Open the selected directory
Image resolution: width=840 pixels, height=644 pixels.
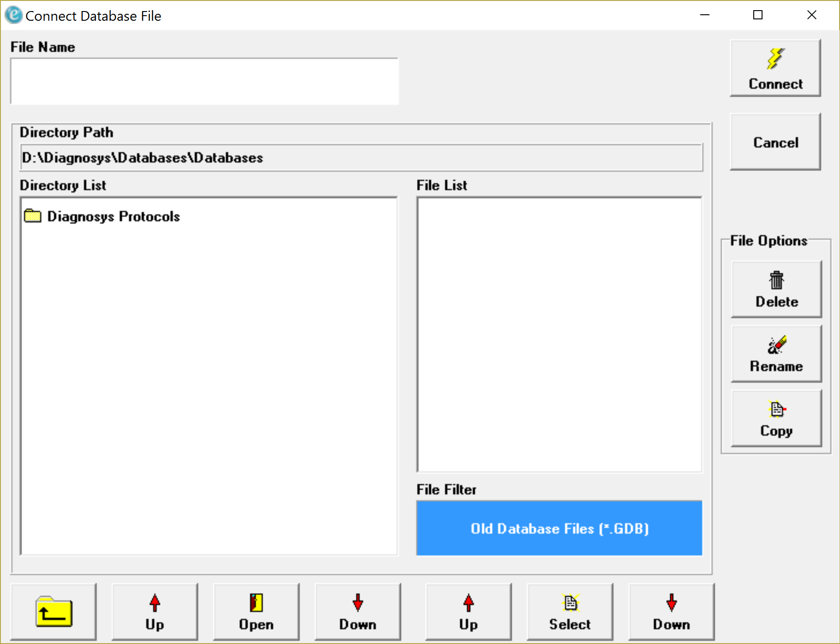[x=256, y=612]
